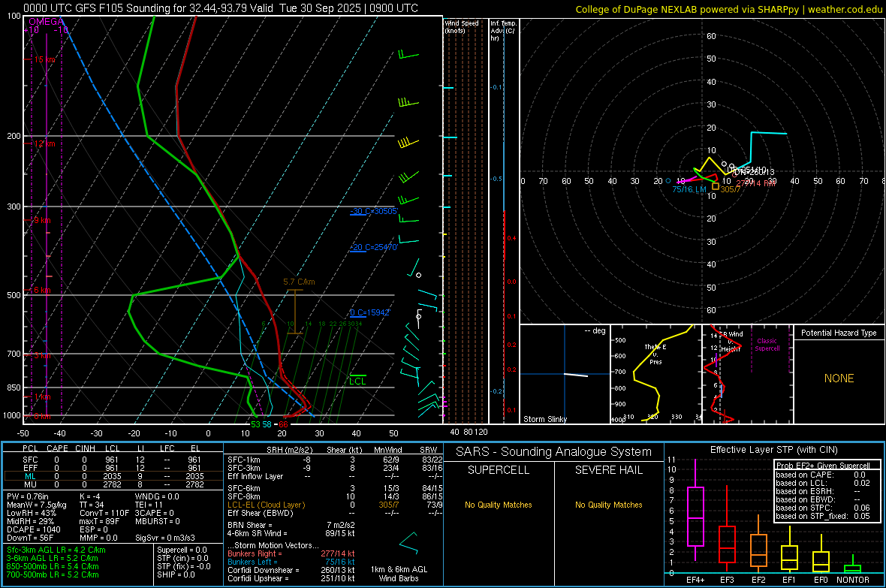
Task: Click the orange EF2 box in the STP chart
Action: pos(758,550)
